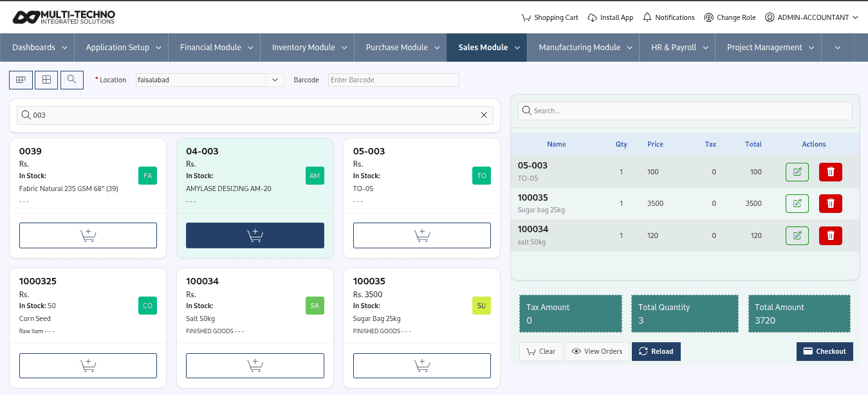Click the FA badge on item 0039

[147, 176]
